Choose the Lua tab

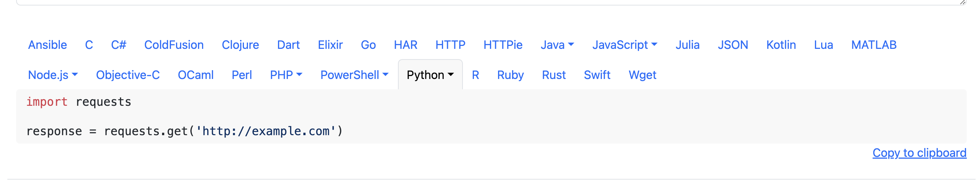click(823, 45)
